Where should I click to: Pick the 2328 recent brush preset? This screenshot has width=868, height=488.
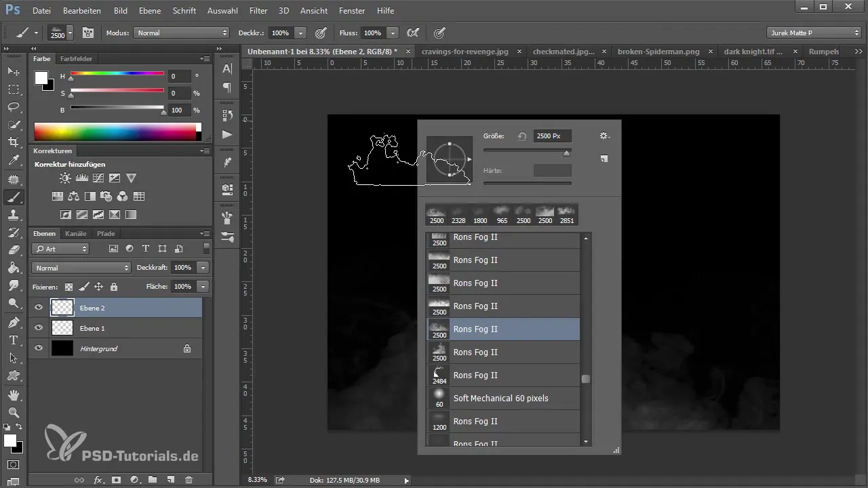(x=458, y=215)
